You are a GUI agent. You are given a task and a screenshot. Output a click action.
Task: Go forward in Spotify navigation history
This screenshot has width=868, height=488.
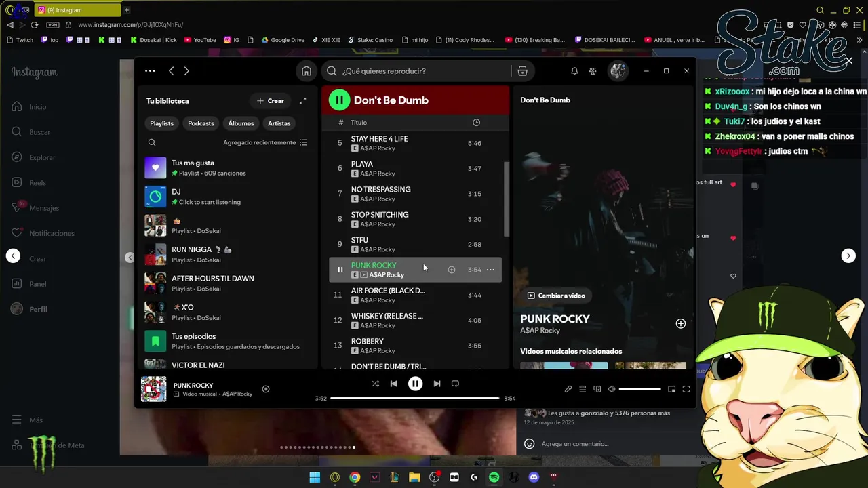pos(186,71)
